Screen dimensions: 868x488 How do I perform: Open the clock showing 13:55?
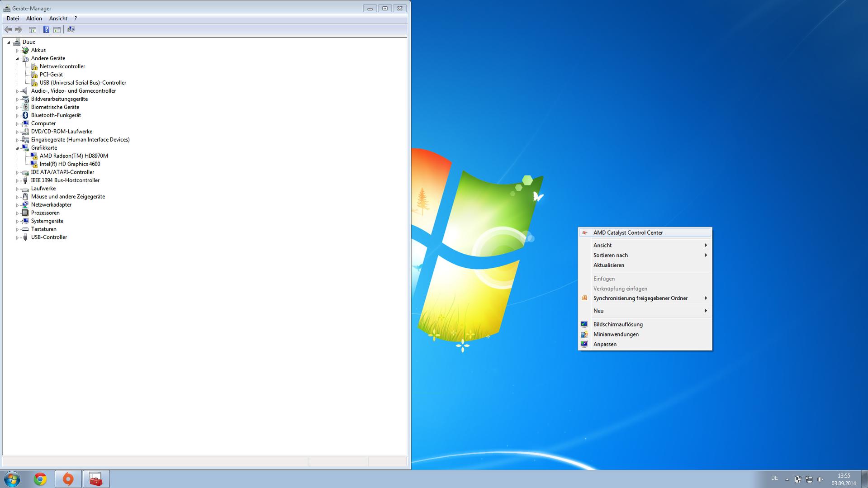[844, 479]
